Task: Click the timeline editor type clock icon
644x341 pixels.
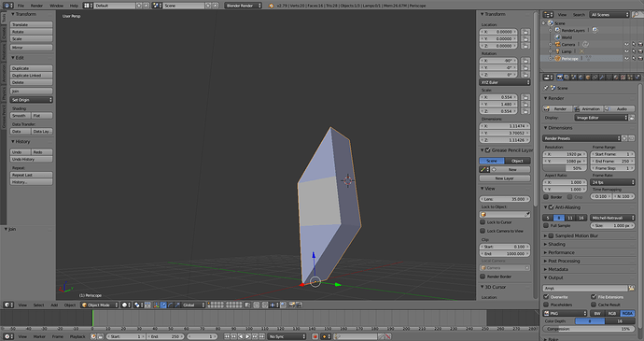Action: pos(7,336)
